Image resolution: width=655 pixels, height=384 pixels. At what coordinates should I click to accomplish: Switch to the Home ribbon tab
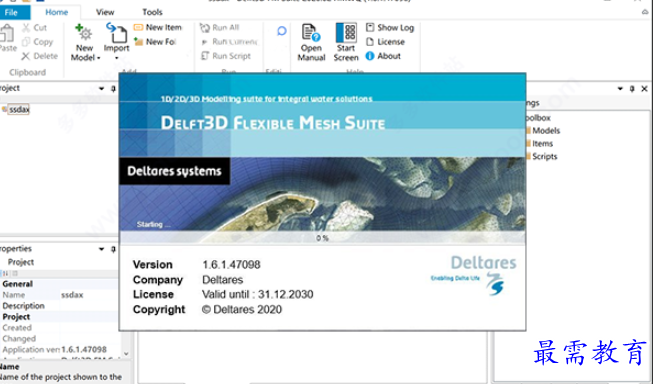point(57,13)
